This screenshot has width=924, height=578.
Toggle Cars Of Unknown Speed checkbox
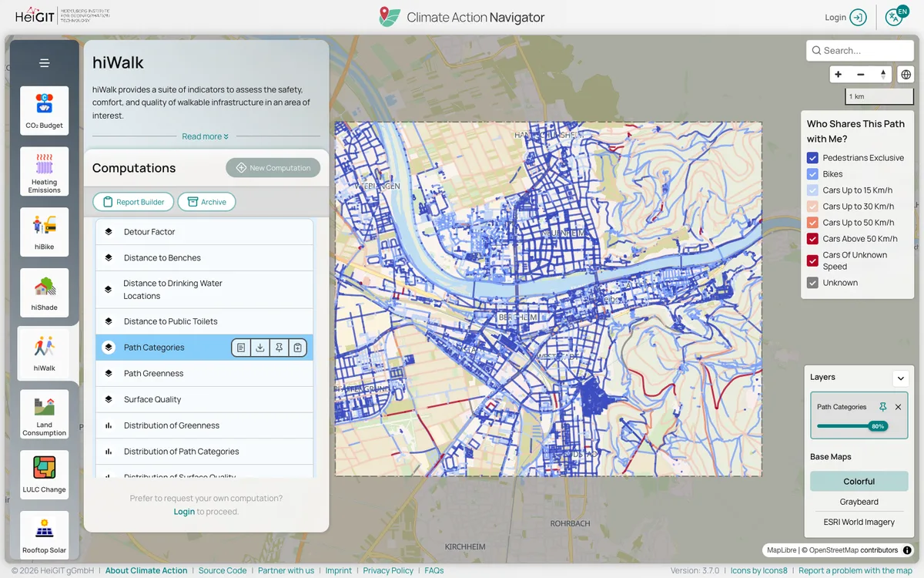click(812, 260)
